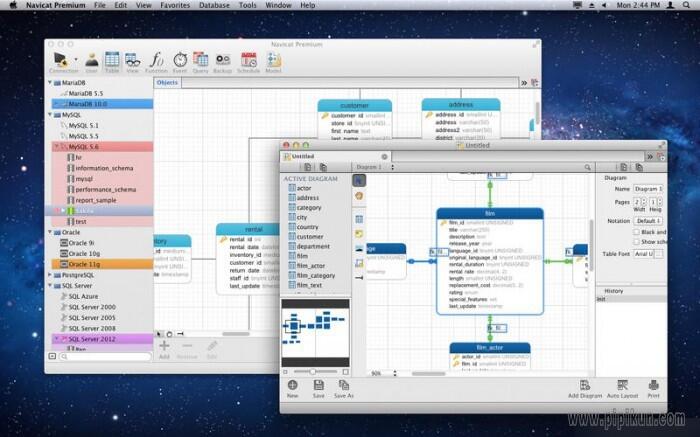This screenshot has height=437, width=700.
Task: Select the hand pan tool in model toolbar
Action: [x=359, y=196]
